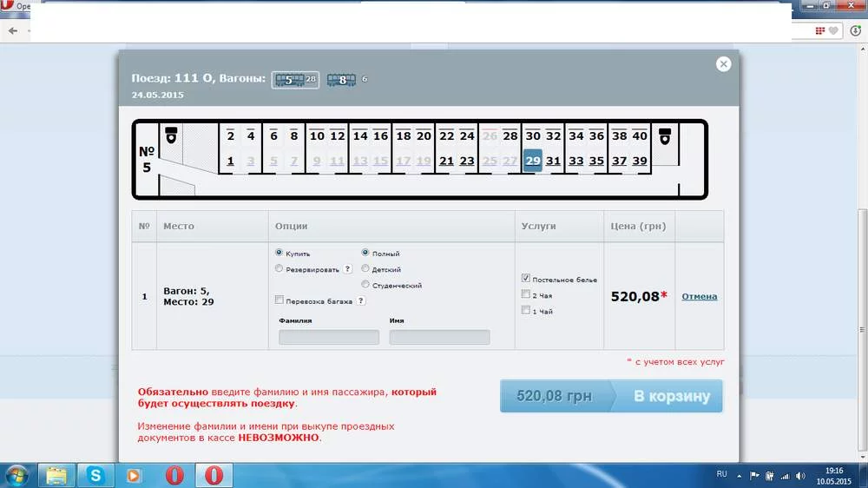868x488 pixels.
Task: Select seat 6 in wagon
Action: [x=273, y=136]
